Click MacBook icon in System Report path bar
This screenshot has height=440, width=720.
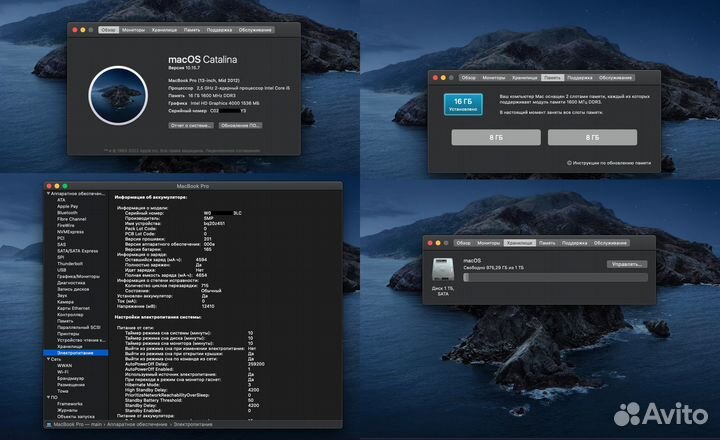[x=49, y=424]
